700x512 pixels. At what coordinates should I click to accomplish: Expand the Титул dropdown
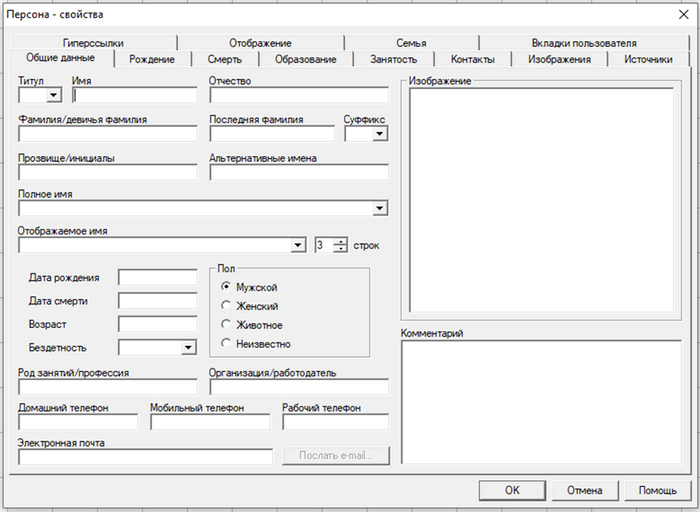click(54, 95)
